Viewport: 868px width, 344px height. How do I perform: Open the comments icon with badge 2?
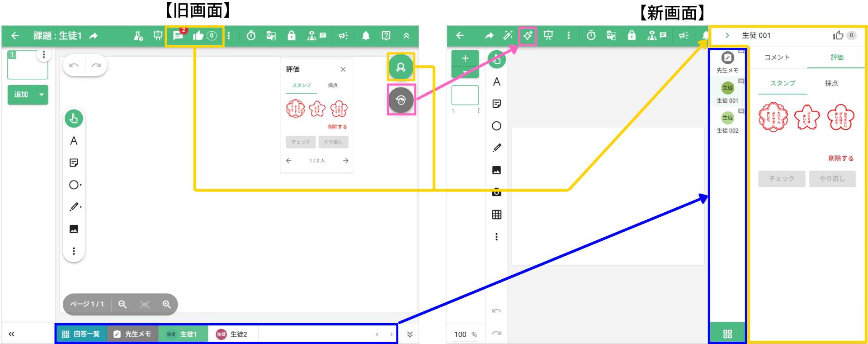[178, 36]
